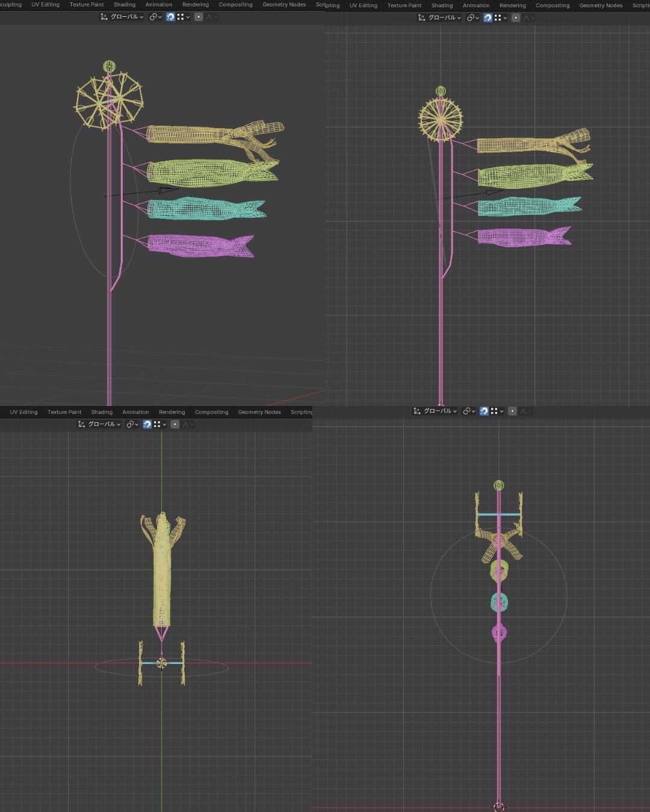Viewport: 650px width, 812px height.
Task: Toggle proportional editing in the head-on circle view header
Action: (512, 411)
